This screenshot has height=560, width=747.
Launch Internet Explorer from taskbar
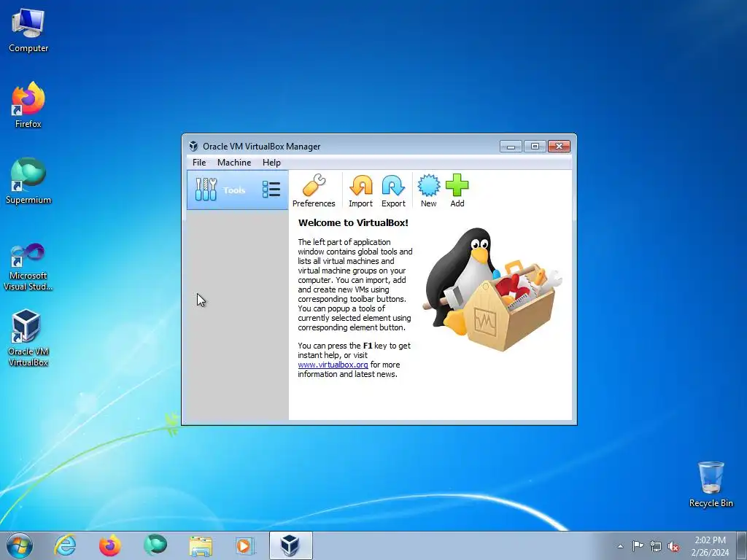pos(65,545)
